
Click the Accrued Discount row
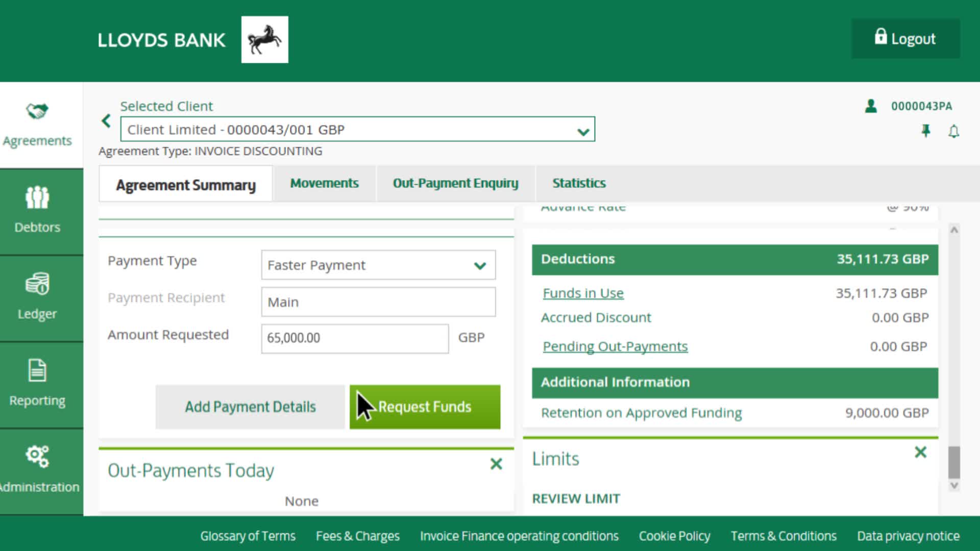pos(735,317)
